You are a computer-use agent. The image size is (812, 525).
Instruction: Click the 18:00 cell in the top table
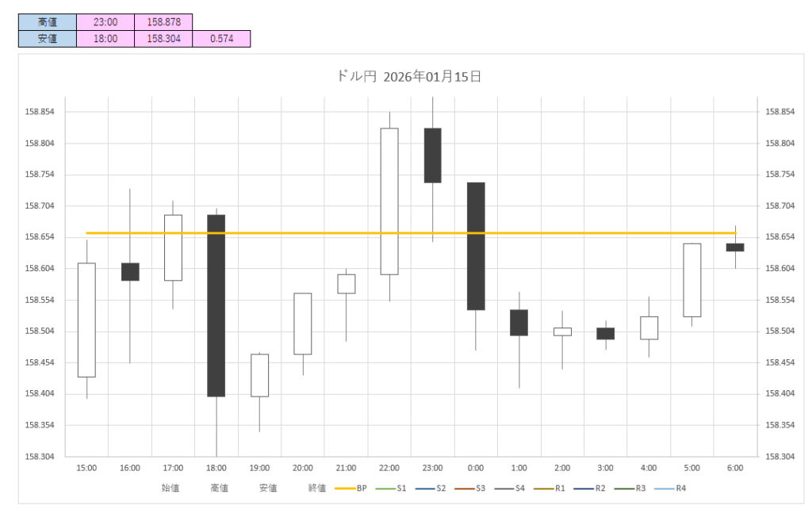point(105,38)
